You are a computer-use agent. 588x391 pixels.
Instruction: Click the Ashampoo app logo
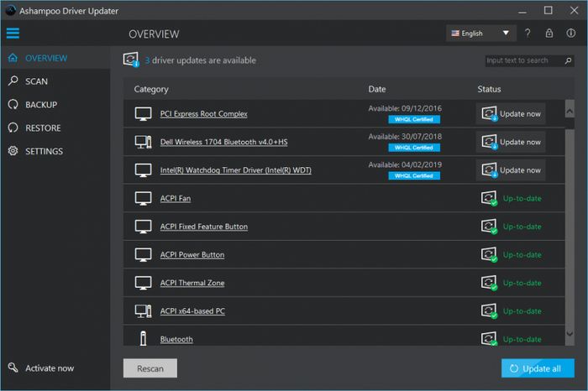10,10
